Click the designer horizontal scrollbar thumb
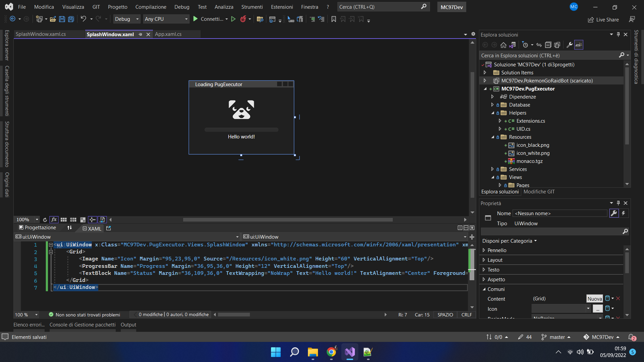644x362 pixels. pos(288,220)
